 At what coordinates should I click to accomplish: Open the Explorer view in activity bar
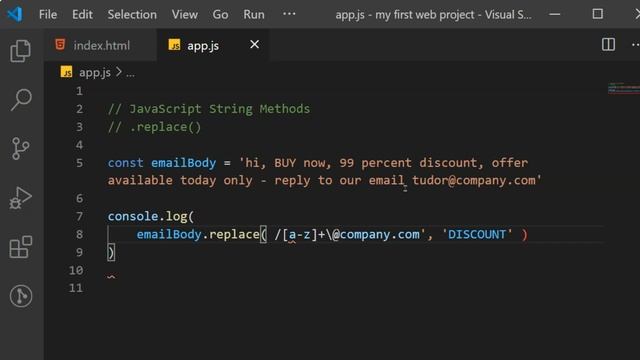(20, 51)
